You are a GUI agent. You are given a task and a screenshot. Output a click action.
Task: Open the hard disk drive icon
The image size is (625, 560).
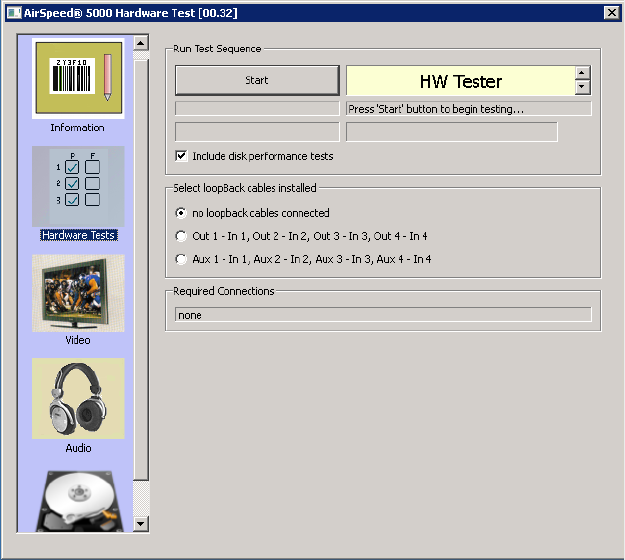pos(78,501)
